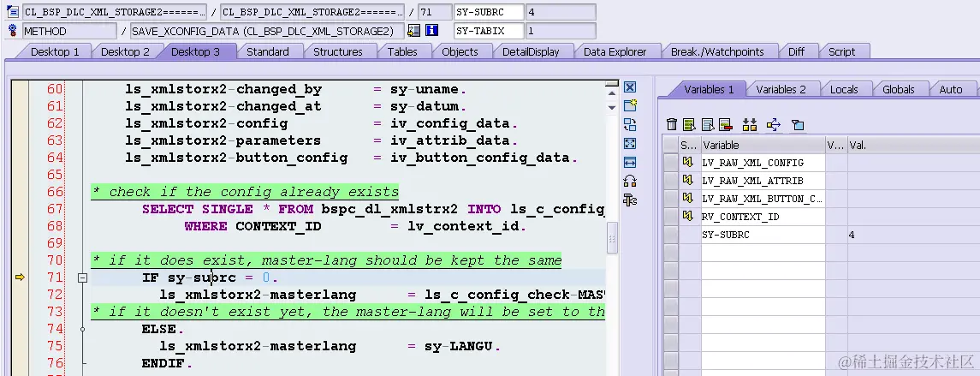
Task: Click the yellow execution arrow at line 71
Action: 20,278
